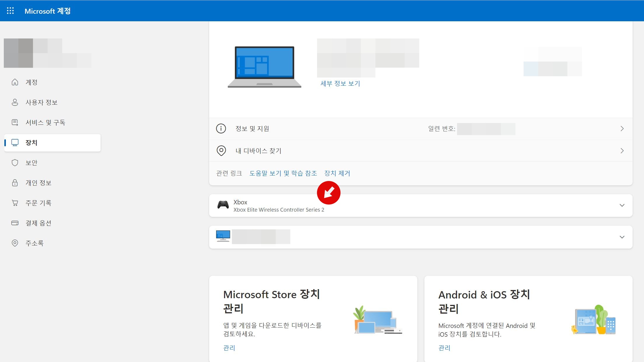Screen dimensions: 644x362
Task: Expand the desktop PC device row chevron
Action: click(x=622, y=237)
